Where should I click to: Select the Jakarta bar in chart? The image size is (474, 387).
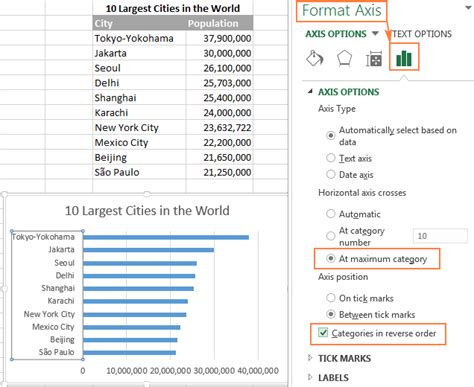(x=149, y=250)
